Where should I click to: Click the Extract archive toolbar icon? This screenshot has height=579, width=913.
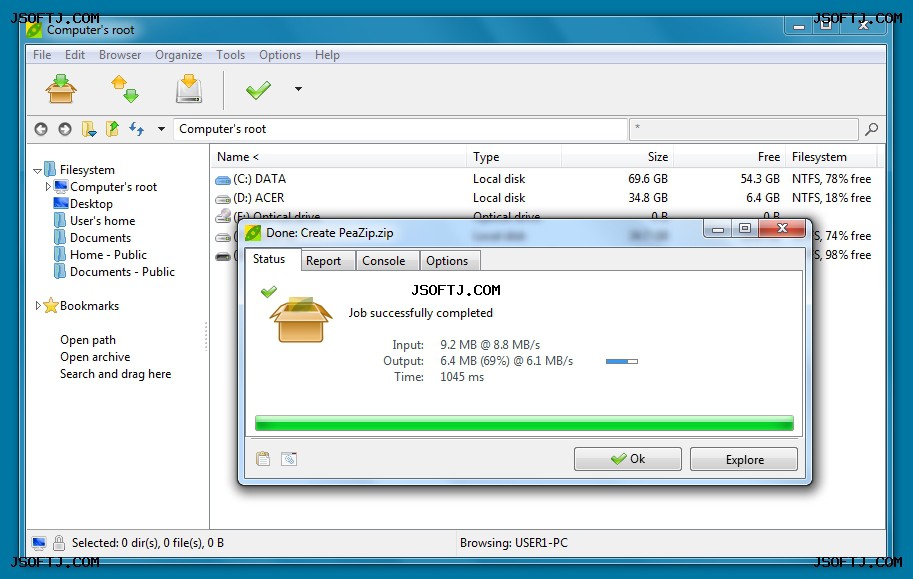click(189, 89)
